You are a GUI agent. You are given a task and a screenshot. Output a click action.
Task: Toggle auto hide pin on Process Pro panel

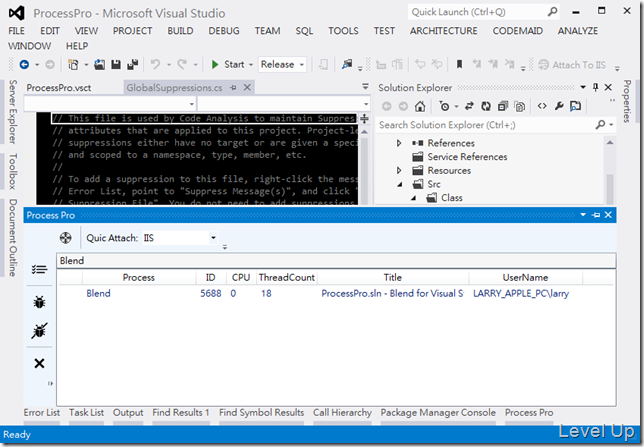pyautogui.click(x=596, y=215)
